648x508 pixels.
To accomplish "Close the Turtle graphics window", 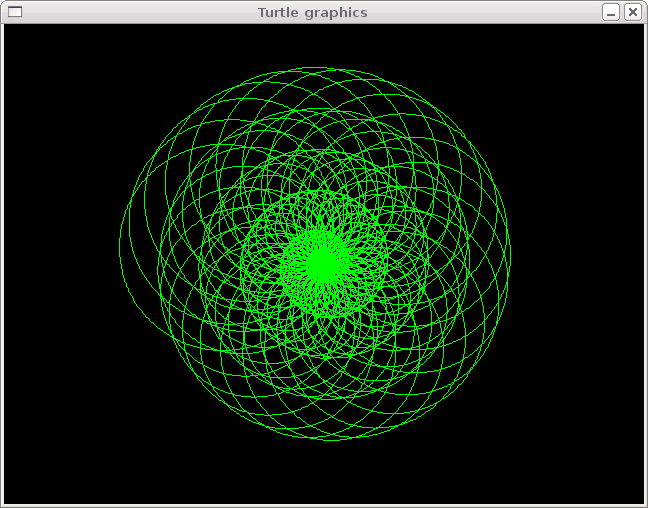I will click(633, 12).
